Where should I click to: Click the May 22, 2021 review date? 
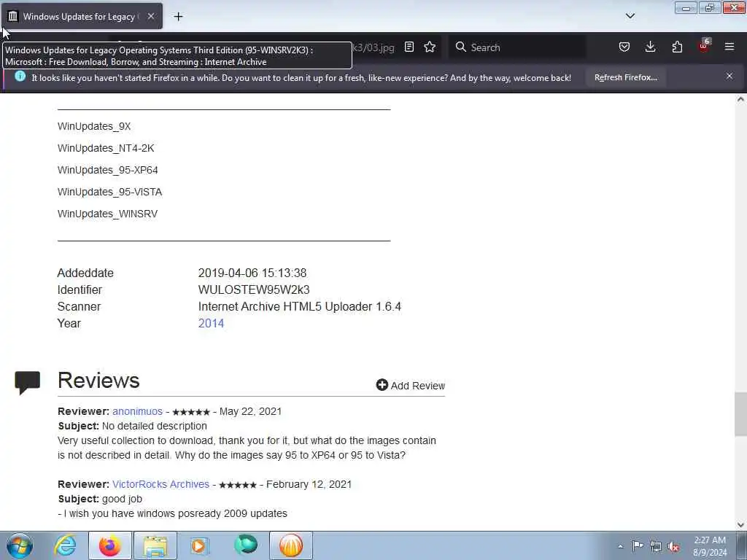point(251,411)
